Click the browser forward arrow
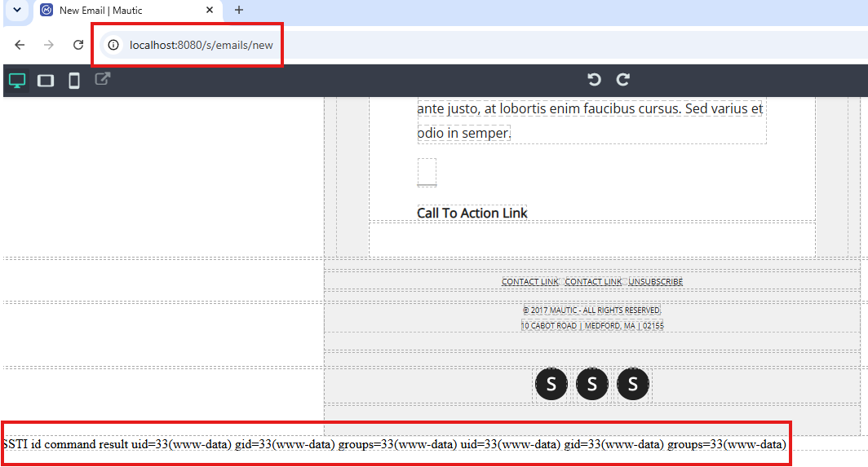This screenshot has height=467, width=868. 49,45
